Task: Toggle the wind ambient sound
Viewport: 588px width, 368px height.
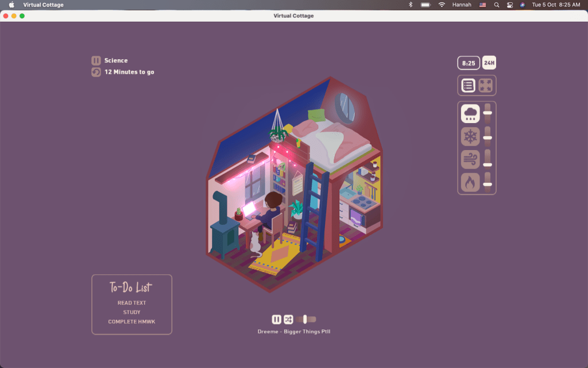Action: pos(470,160)
